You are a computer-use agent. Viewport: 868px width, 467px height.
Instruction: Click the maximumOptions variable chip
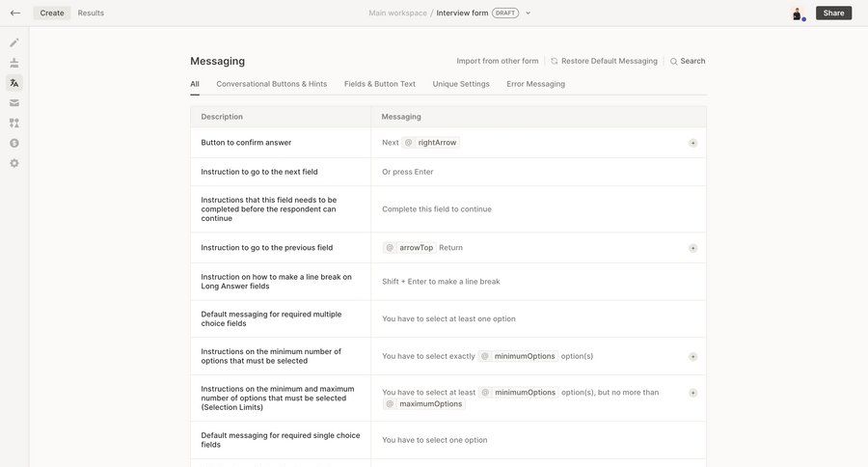pyautogui.click(x=424, y=404)
